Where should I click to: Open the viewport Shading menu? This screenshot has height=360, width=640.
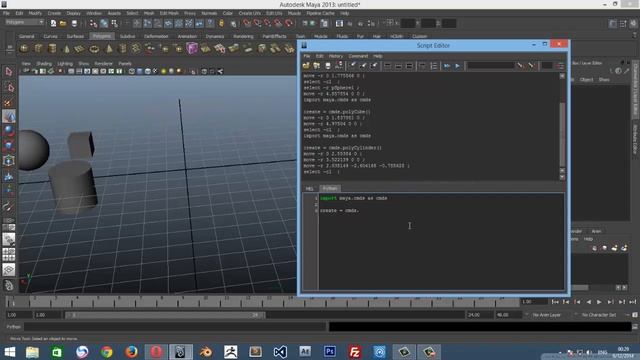tap(44, 64)
